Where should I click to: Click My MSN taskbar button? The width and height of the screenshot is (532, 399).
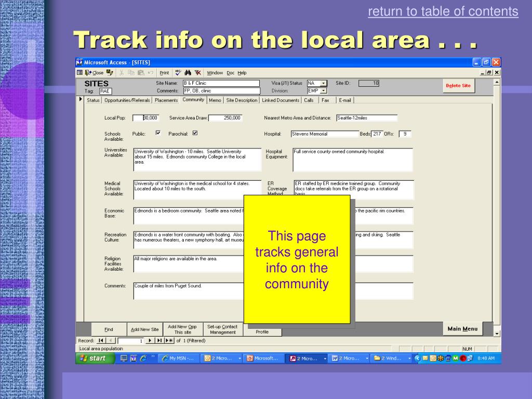(x=178, y=358)
